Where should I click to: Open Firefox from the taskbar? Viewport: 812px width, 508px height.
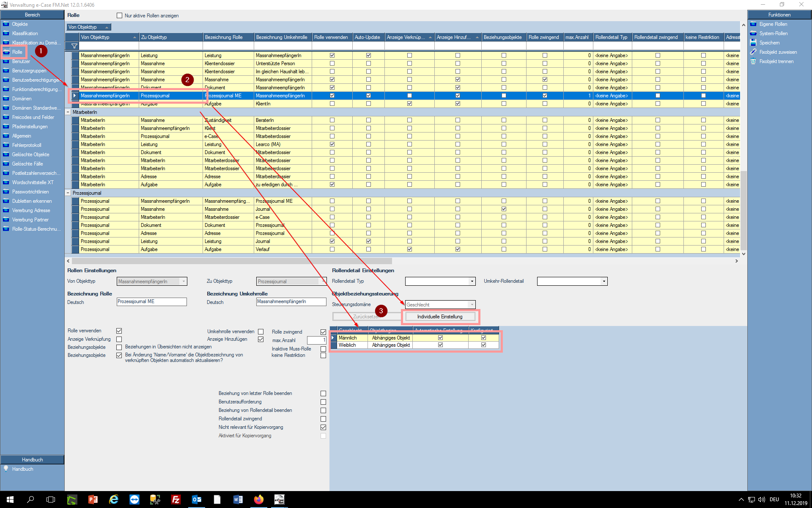[x=259, y=500]
